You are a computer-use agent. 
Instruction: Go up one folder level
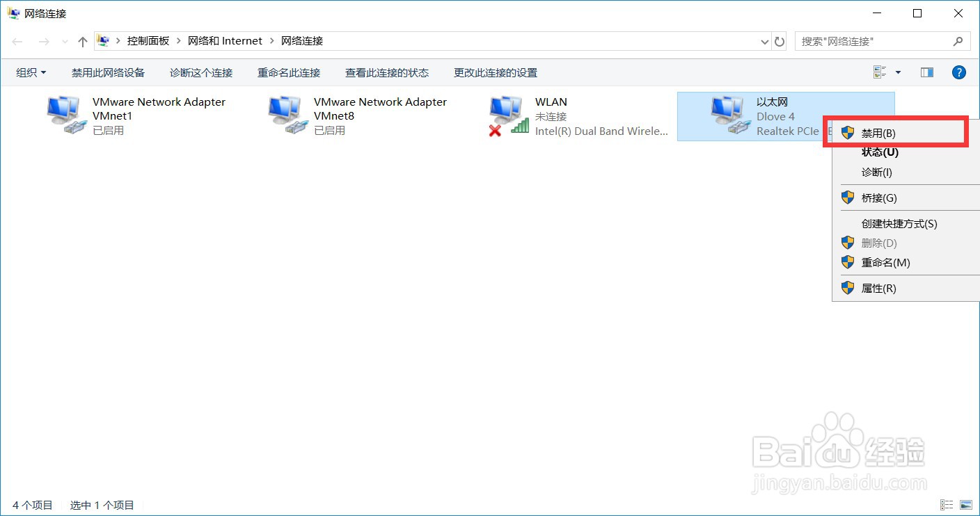[x=83, y=42]
